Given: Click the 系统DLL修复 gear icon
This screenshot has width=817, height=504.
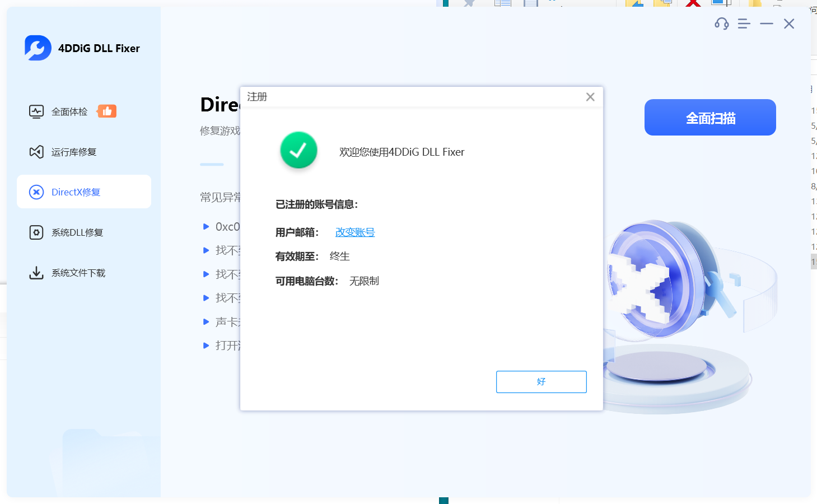Looking at the screenshot, I should click(x=36, y=232).
